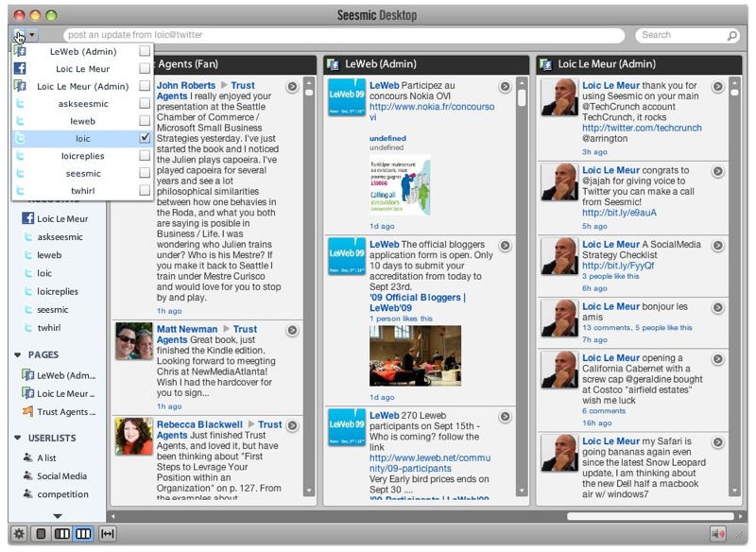
Task: Click the fit-columns-width arrows icon
Action: point(107,534)
